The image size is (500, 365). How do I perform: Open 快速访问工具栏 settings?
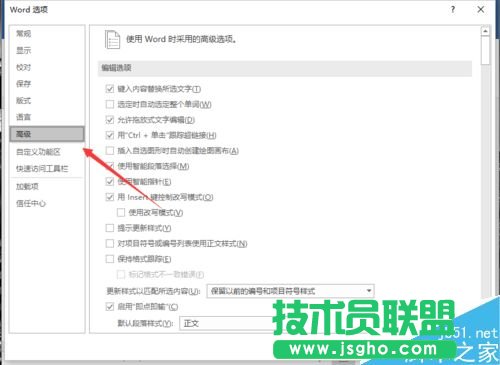(x=42, y=169)
